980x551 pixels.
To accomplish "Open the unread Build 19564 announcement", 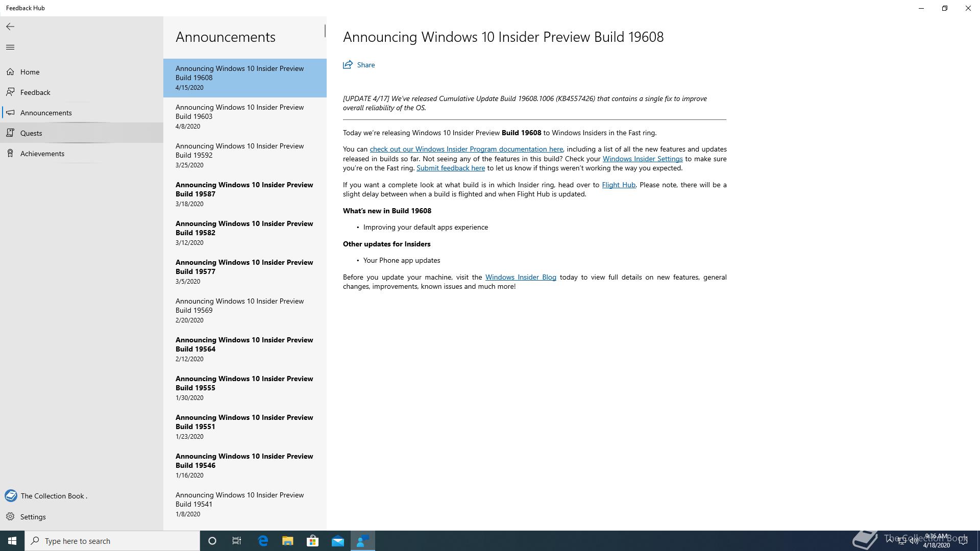I will point(245,349).
